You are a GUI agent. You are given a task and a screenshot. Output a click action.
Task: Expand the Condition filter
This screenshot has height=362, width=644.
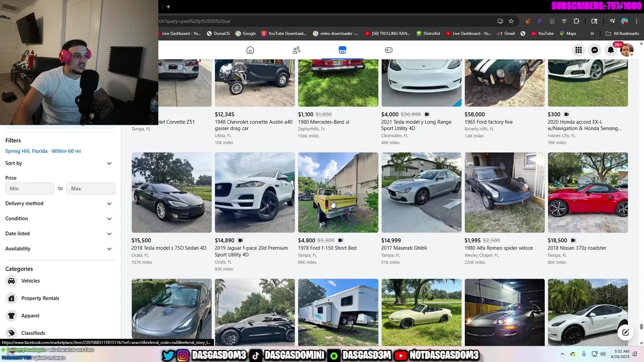(x=60, y=219)
